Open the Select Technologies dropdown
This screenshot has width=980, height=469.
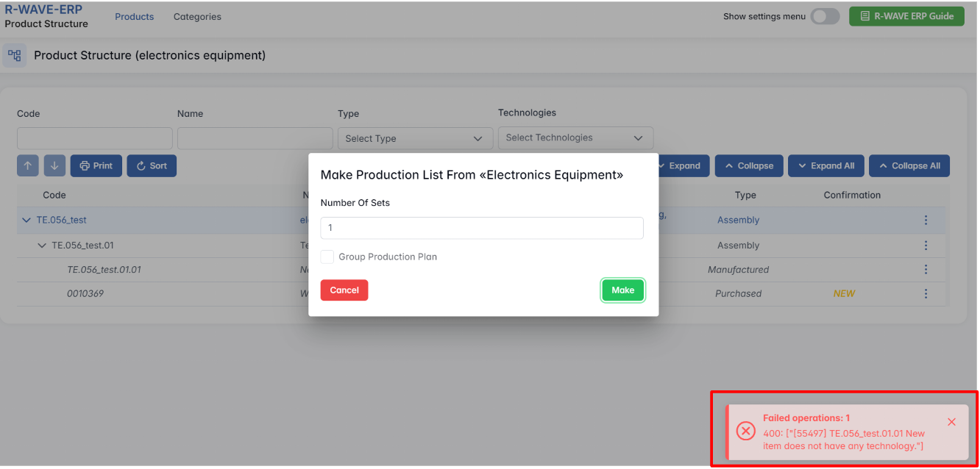pos(575,137)
